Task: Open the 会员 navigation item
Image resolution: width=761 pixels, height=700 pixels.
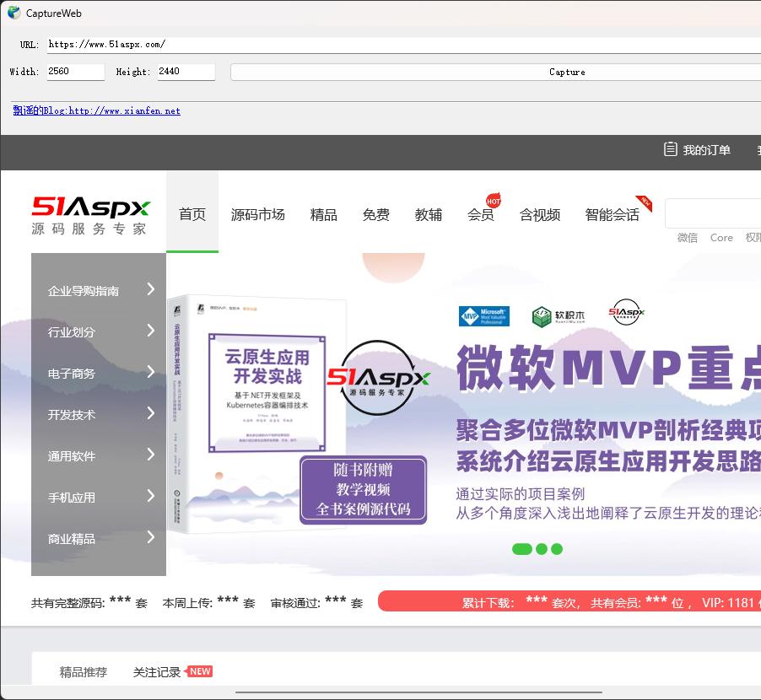Action: coord(481,214)
